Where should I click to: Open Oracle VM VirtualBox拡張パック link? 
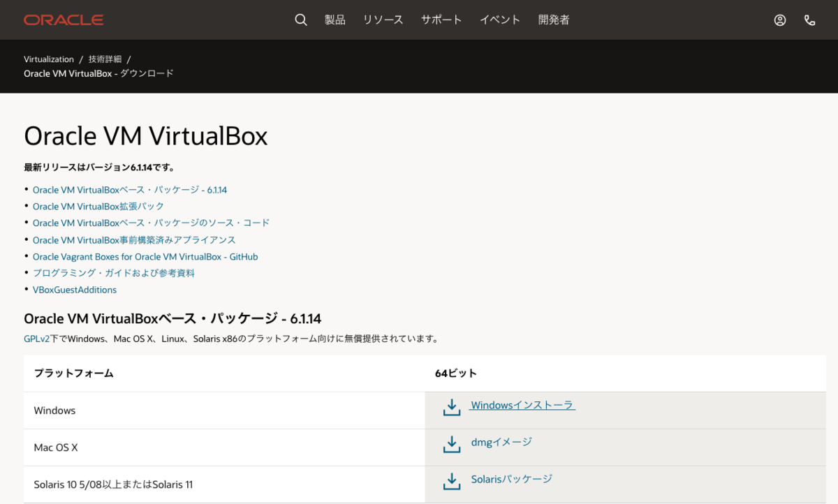click(98, 207)
